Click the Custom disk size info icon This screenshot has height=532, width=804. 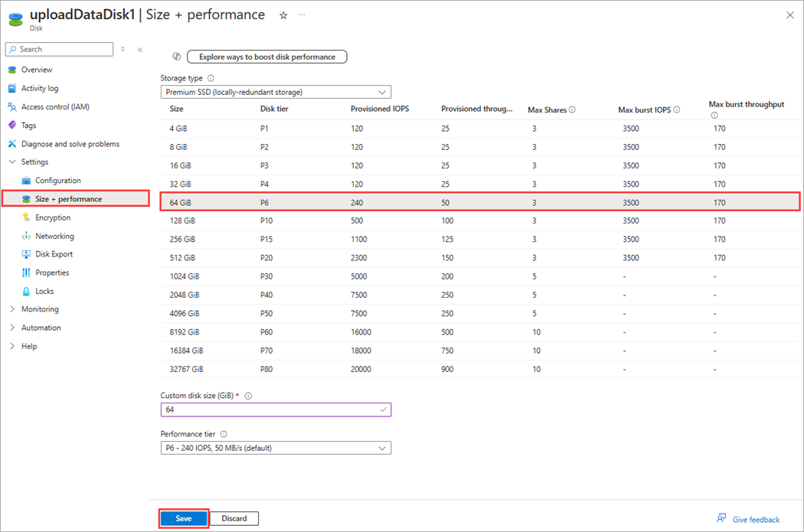tap(248, 396)
